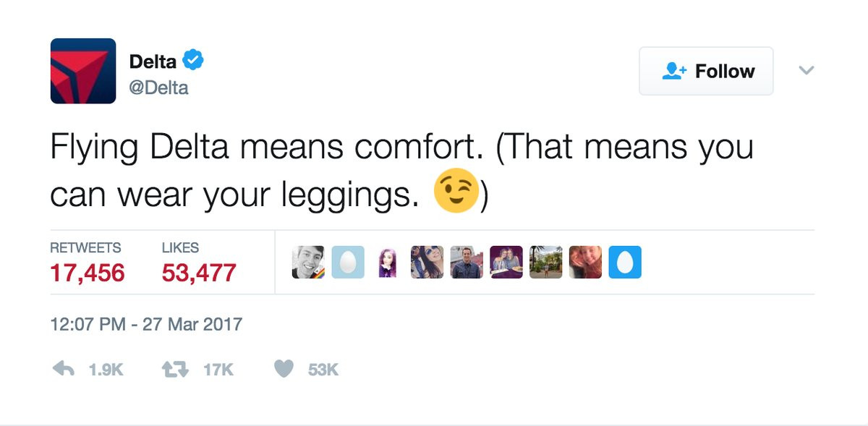This screenshot has width=868, height=426.
Task: Click the 17K retweet count
Action: point(218,370)
